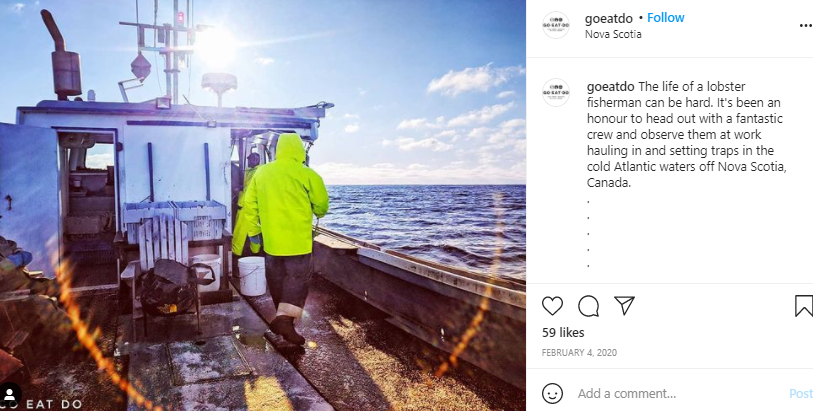Open the goeatdo username in the header
This screenshot has height=411, width=813.
click(x=609, y=19)
